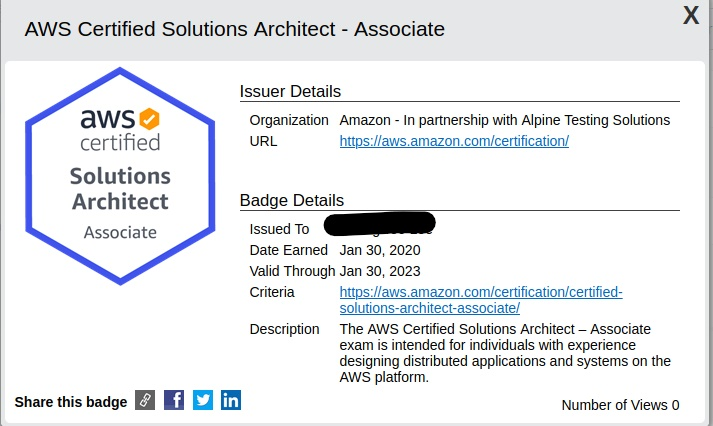
Task: Click the Number of Views counter
Action: pyautogui.click(x=620, y=405)
